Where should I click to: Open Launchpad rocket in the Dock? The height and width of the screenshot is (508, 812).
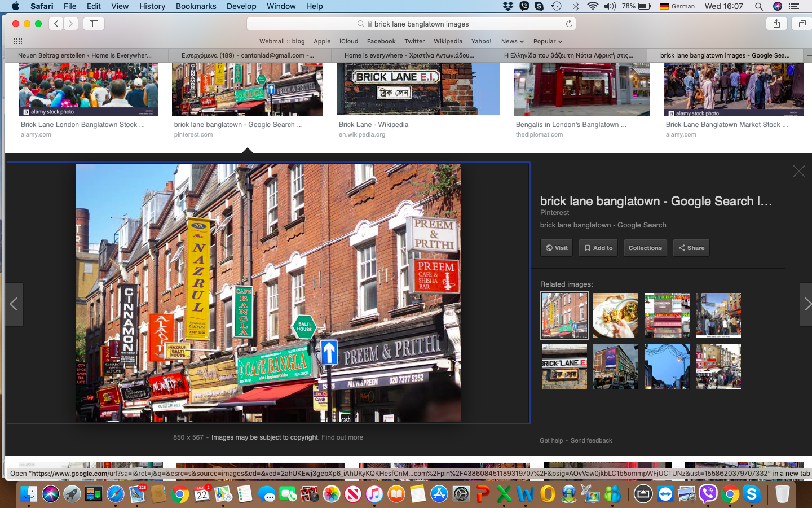coord(72,494)
